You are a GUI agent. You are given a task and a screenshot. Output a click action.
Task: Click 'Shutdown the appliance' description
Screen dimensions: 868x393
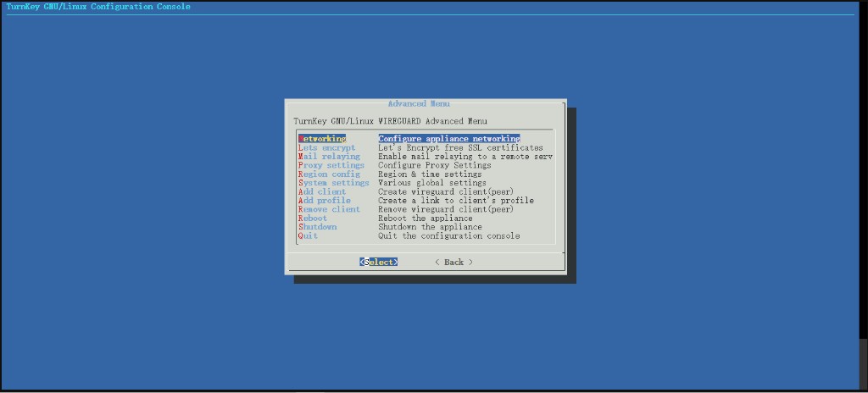430,227
